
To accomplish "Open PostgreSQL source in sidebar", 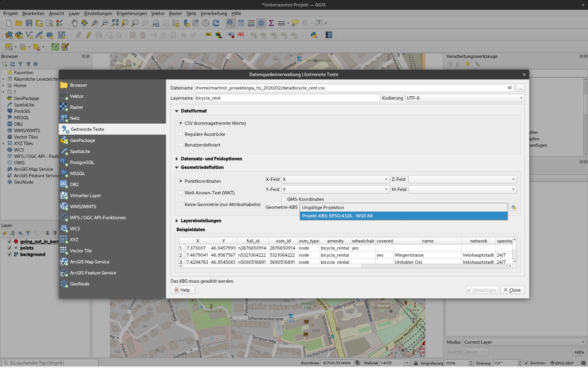I will [x=82, y=163].
